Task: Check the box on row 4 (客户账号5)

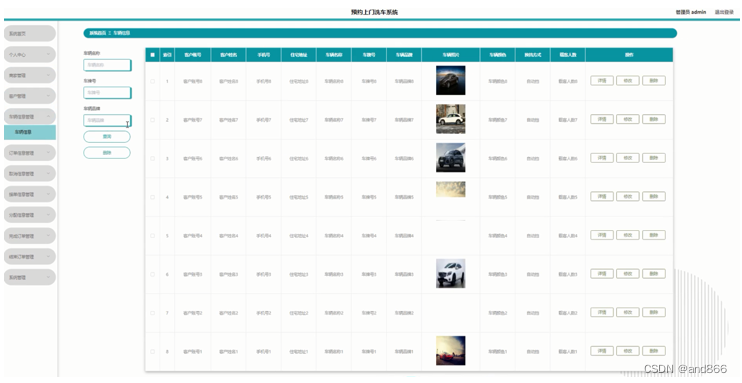Action: (152, 197)
